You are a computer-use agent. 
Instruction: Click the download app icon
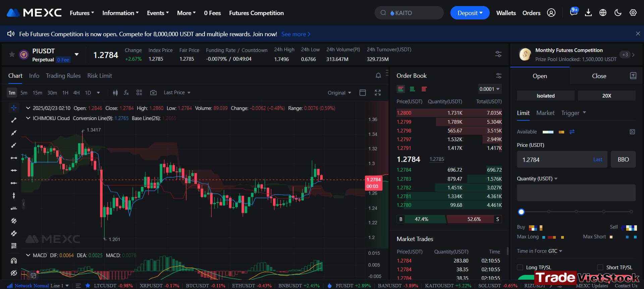tap(588, 13)
